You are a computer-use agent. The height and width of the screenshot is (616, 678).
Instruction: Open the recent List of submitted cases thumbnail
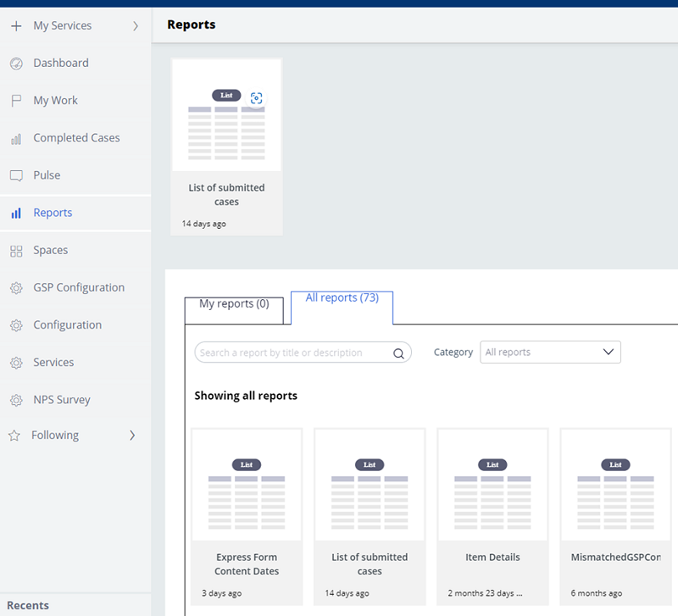(226, 115)
